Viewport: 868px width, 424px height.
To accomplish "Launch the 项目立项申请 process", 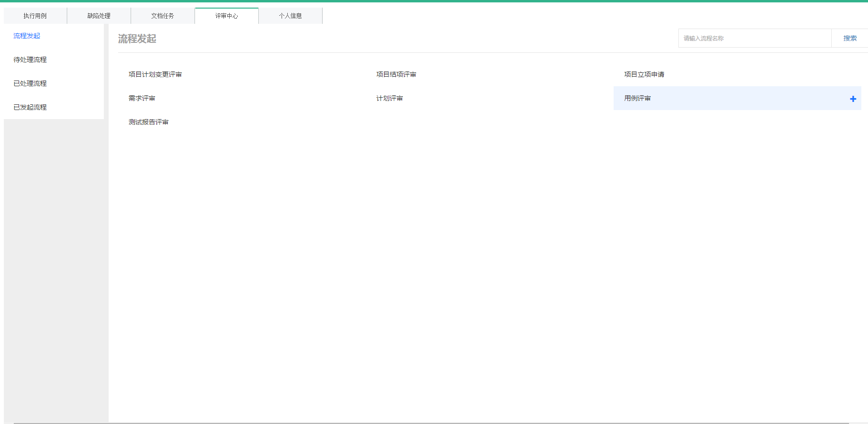I will pyautogui.click(x=644, y=74).
